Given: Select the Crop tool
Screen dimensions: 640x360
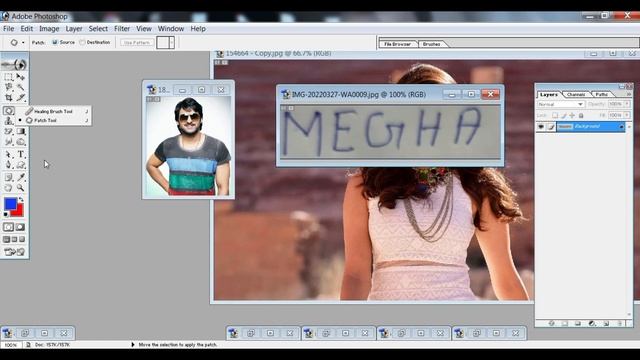Looking at the screenshot, I should pos(8,98).
